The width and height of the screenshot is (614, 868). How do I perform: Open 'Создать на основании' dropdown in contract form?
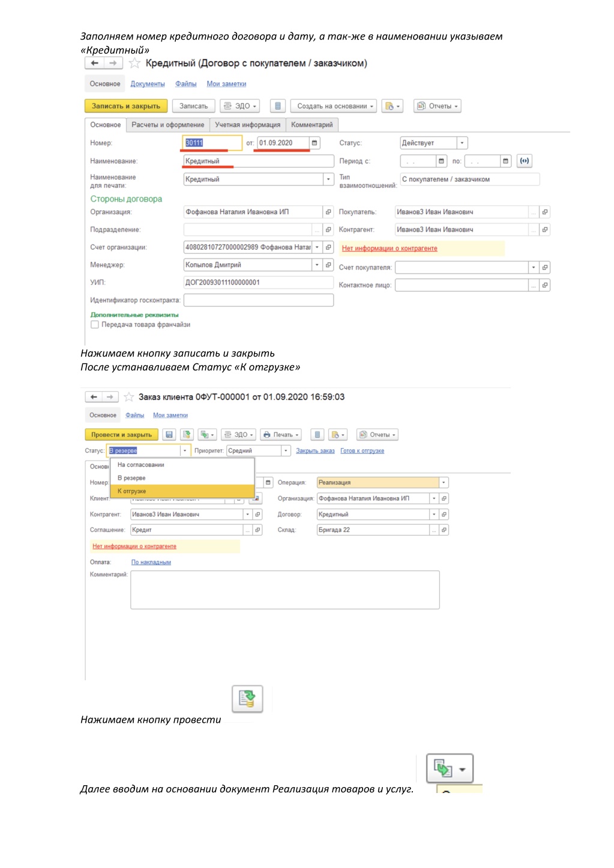[334, 106]
